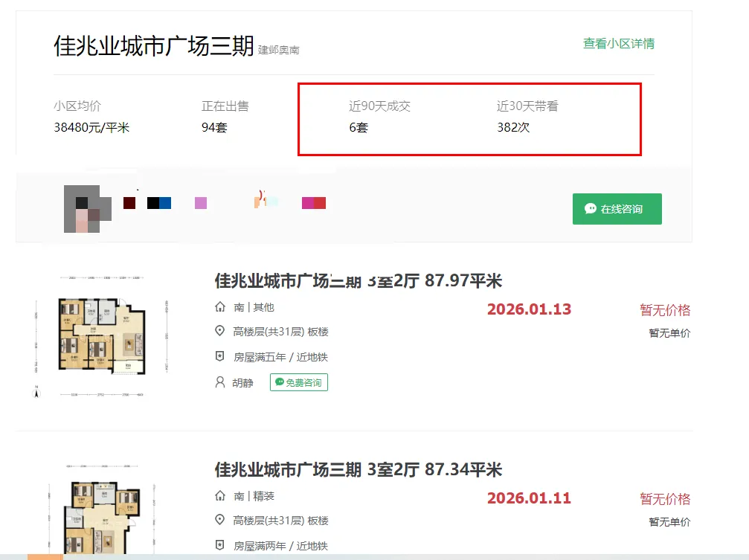749x560 pixels.
Task: Open the 查看小区详情 link
Action: (x=619, y=43)
